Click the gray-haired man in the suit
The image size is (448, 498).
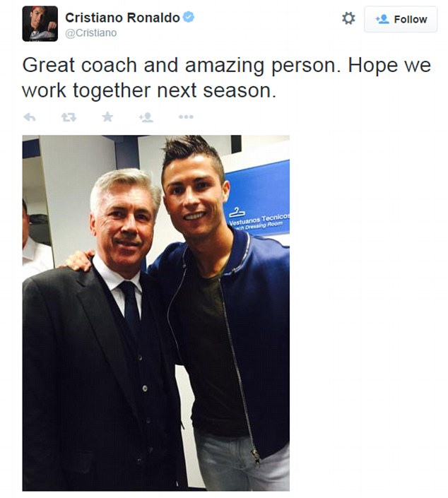[x=106, y=339]
